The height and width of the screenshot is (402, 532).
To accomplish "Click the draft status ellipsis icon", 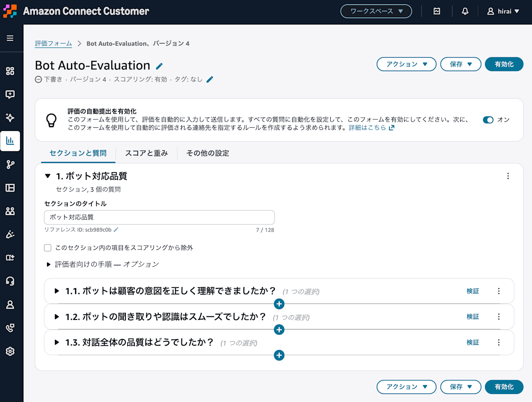I will click(38, 79).
